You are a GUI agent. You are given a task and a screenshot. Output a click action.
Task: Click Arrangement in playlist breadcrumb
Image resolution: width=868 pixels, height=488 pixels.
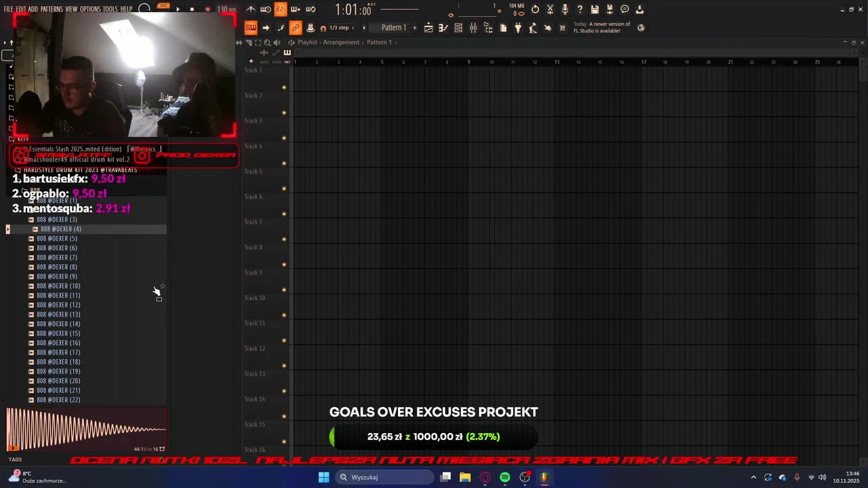(341, 42)
